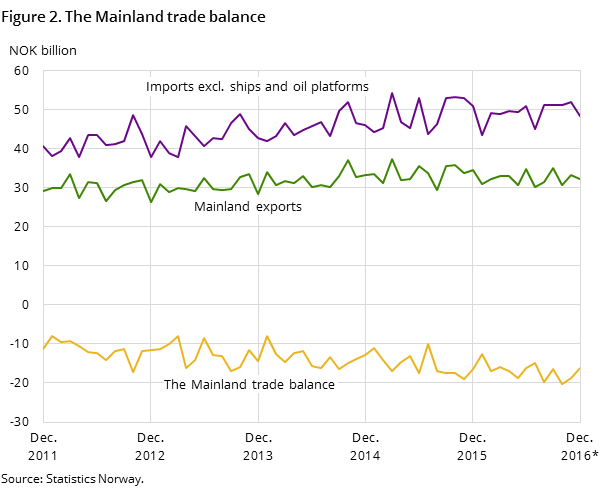Click 'The Mainland trade balance' label
This screenshot has height=488, width=609.
click(249, 385)
